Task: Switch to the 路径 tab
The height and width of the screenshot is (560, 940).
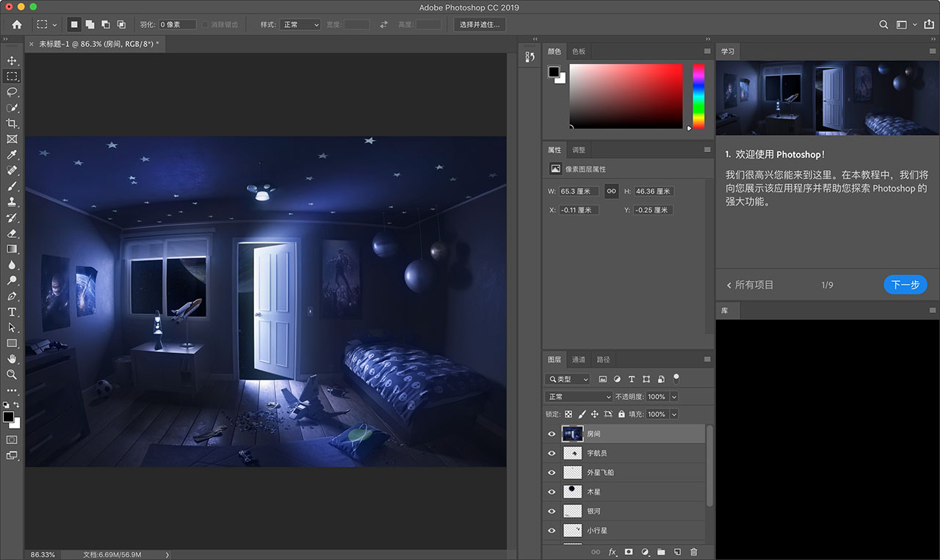Action: (603, 360)
